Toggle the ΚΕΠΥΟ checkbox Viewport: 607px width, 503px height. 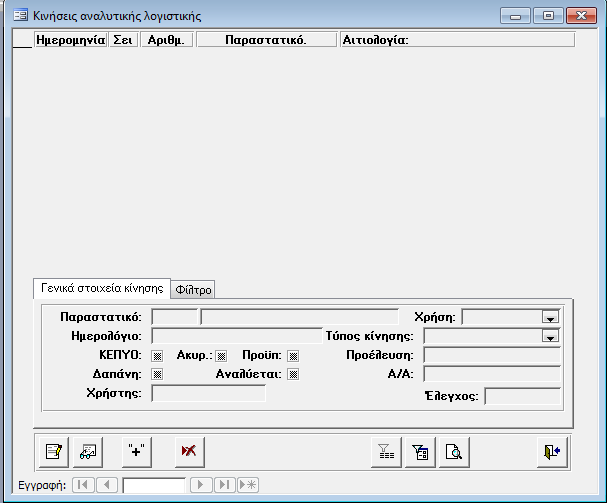[x=156, y=355]
